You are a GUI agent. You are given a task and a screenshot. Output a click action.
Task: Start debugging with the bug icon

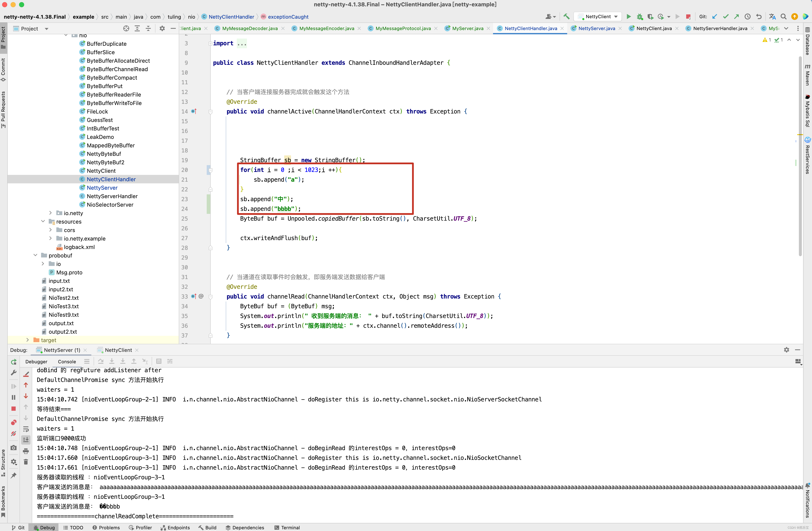click(x=640, y=16)
